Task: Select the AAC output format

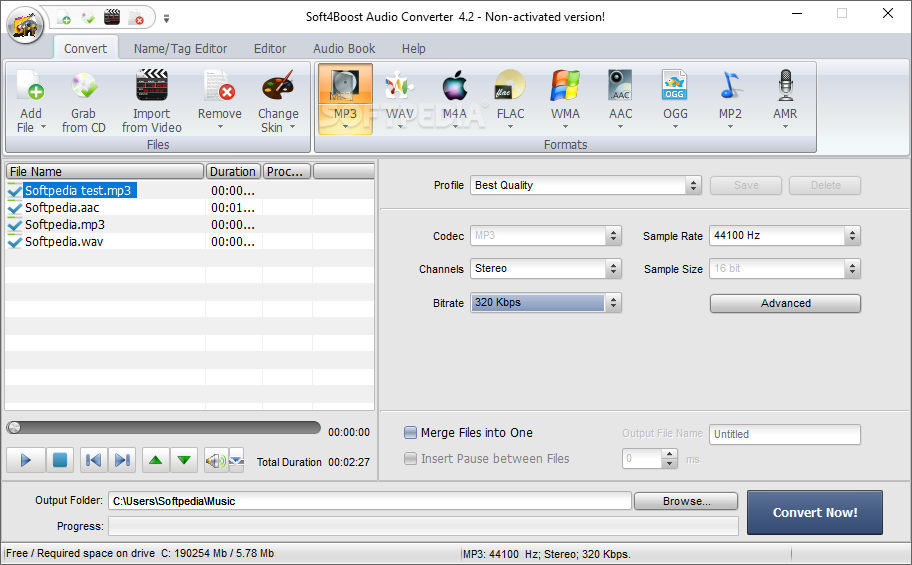Action: tap(620, 98)
